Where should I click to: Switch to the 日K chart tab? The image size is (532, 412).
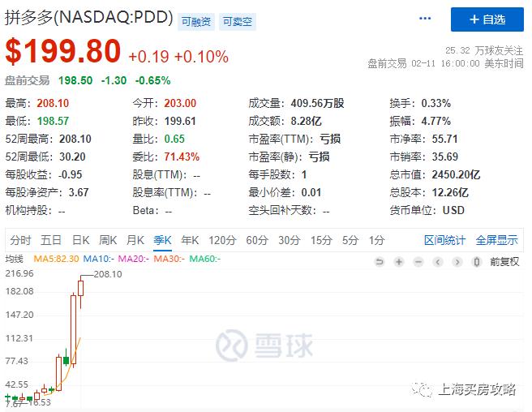pos(81,240)
